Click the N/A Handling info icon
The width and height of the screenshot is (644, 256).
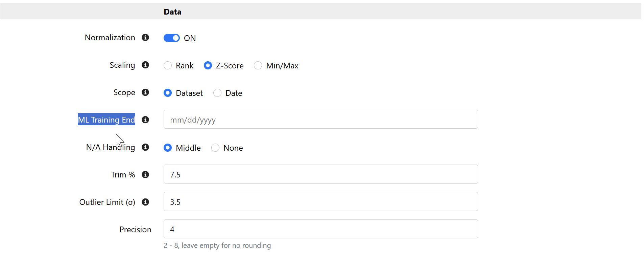point(145,147)
